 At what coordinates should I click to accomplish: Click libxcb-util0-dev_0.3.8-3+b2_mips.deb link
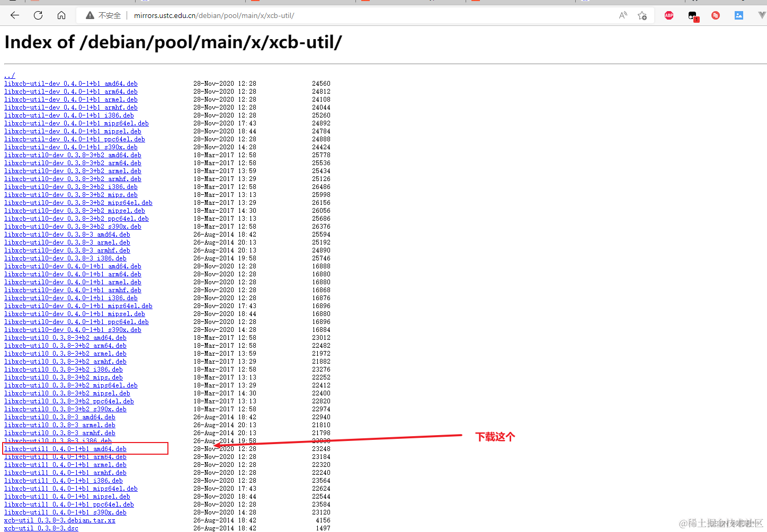point(71,195)
